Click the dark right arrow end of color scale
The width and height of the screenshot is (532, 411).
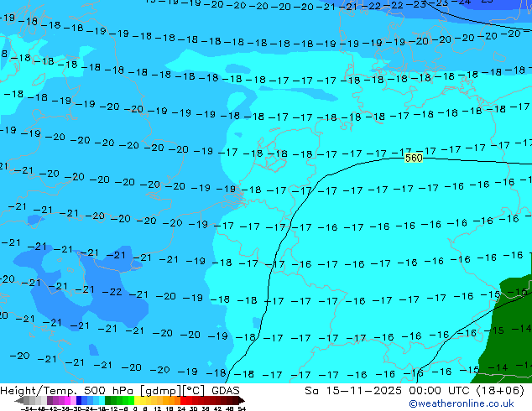coord(242,400)
